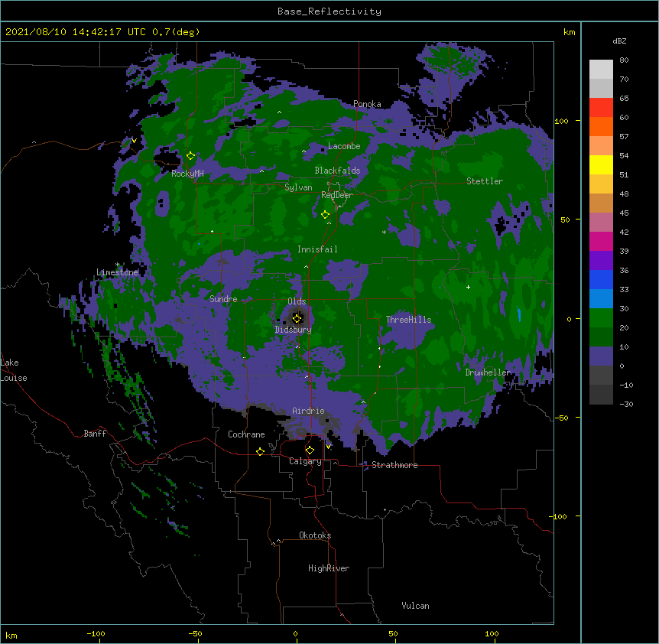Click the Sundre town label
Screen dimensions: 659x644
[x=223, y=299]
